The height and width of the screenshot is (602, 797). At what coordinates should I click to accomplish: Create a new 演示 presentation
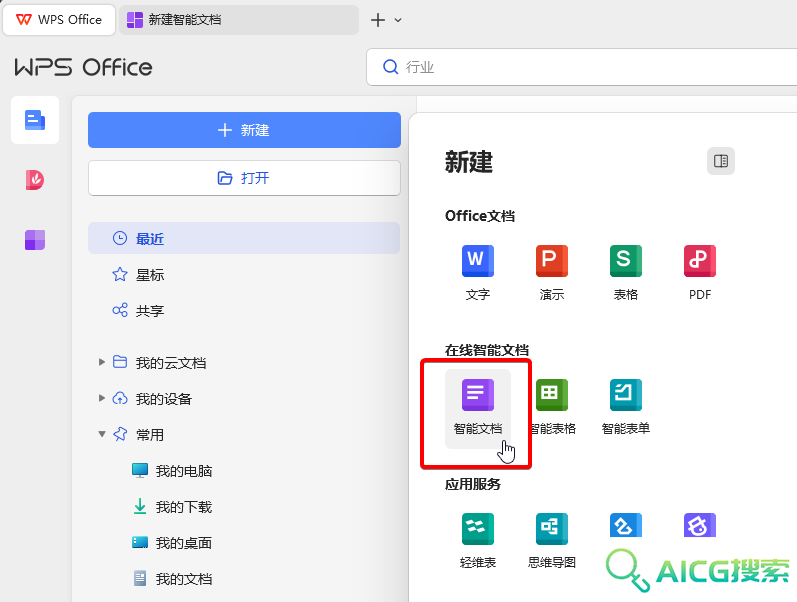551,273
